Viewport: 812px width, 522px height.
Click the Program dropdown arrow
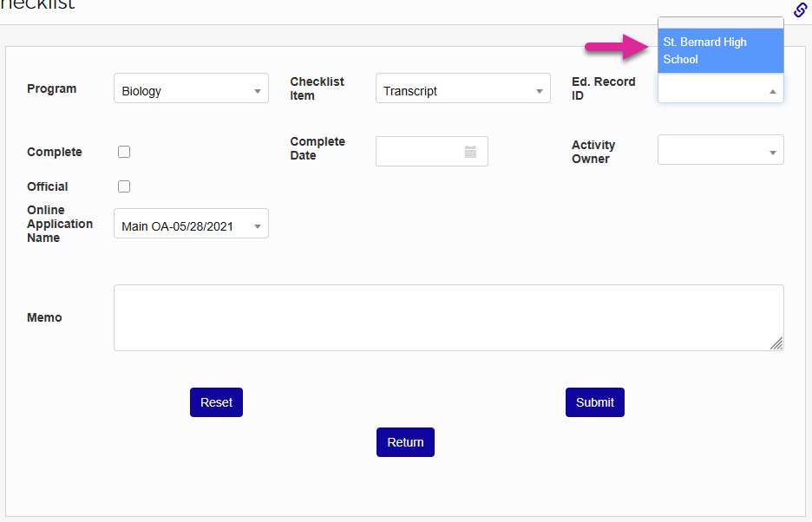click(x=258, y=92)
